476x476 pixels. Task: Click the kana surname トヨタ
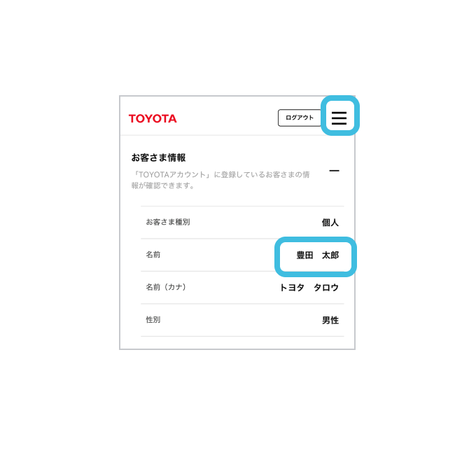292,288
